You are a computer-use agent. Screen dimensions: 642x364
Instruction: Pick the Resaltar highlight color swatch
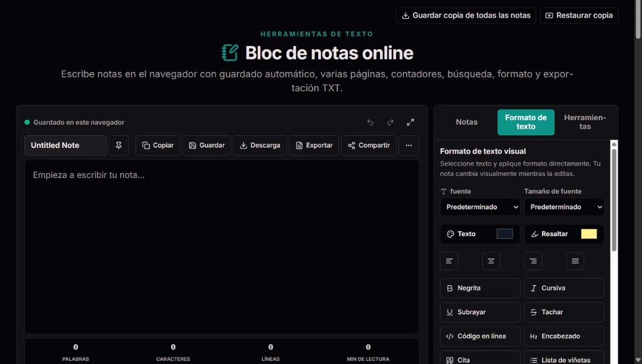589,234
